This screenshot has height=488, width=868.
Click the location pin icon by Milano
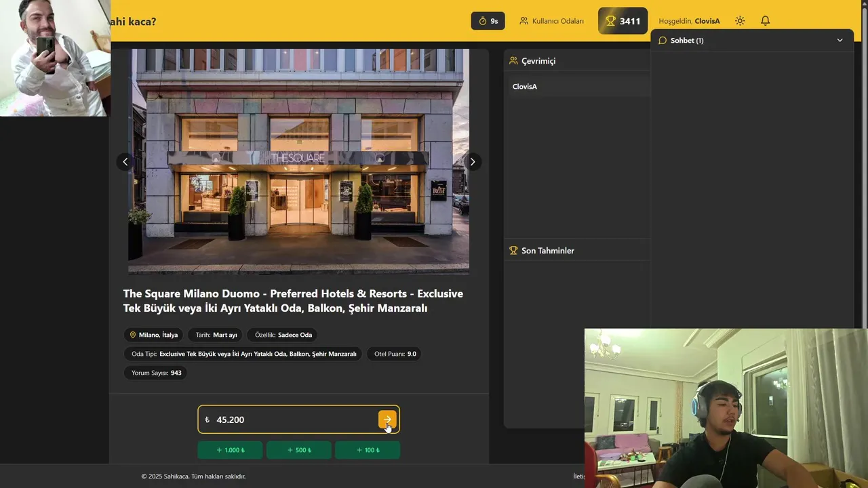tap(133, 335)
